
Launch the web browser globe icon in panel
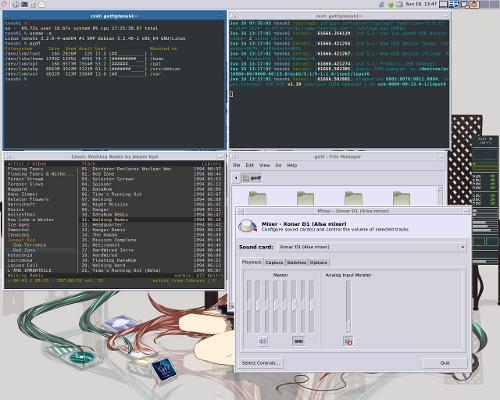coord(15,4)
